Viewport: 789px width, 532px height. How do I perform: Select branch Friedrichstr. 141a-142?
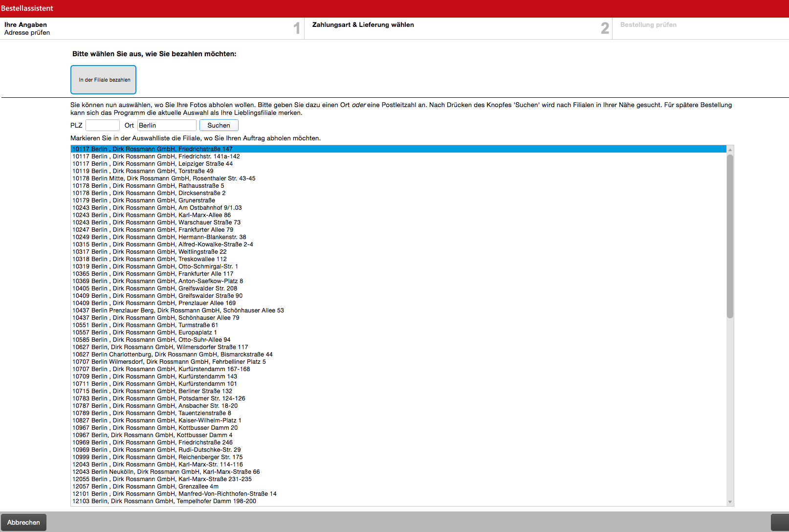398,156
